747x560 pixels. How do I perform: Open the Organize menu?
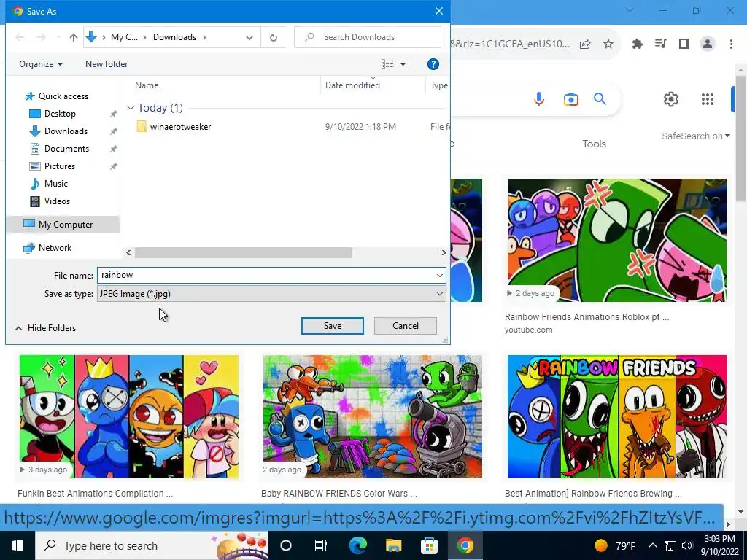pos(41,64)
